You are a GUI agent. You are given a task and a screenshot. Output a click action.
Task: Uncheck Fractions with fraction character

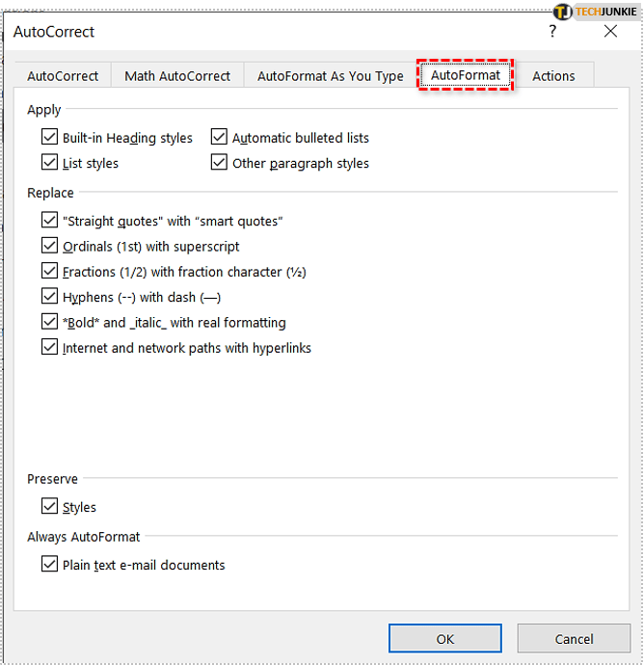coord(50,271)
